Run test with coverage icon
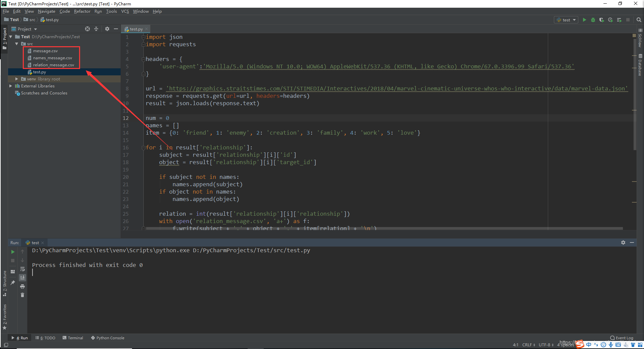Viewport: 644px width, 349px height. pyautogui.click(x=602, y=20)
